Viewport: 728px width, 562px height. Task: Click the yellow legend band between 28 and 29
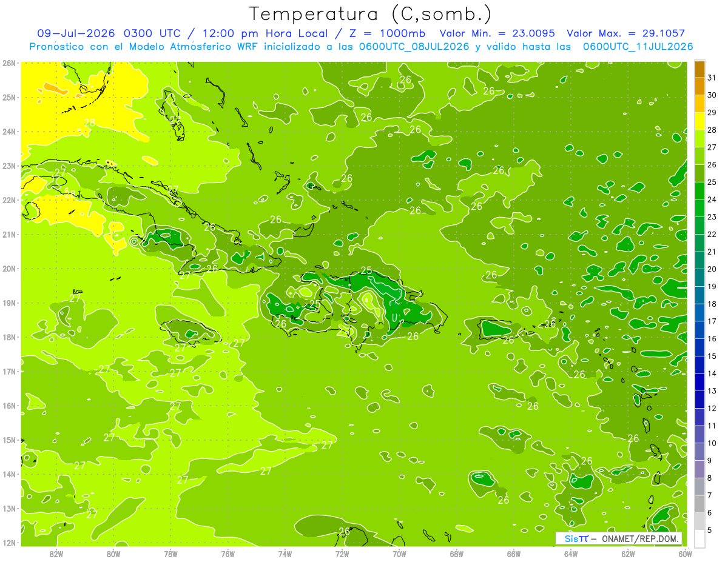click(x=699, y=122)
